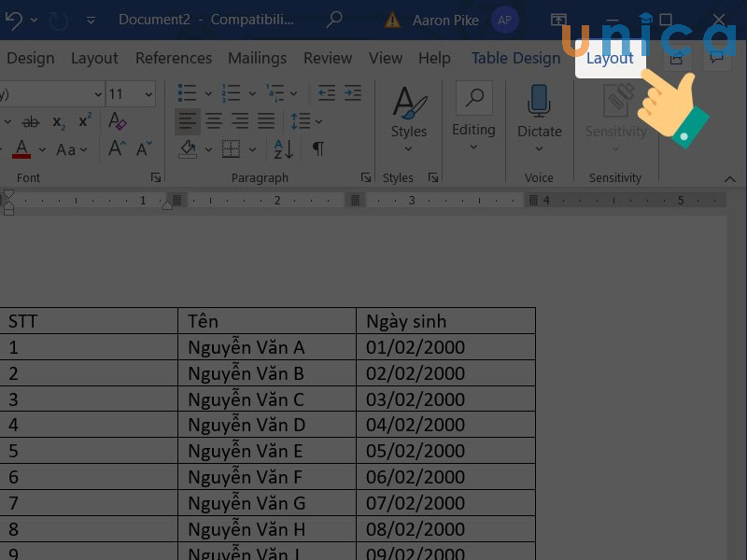The image size is (747, 560).
Task: Toggle justify alignment
Action: [x=266, y=121]
